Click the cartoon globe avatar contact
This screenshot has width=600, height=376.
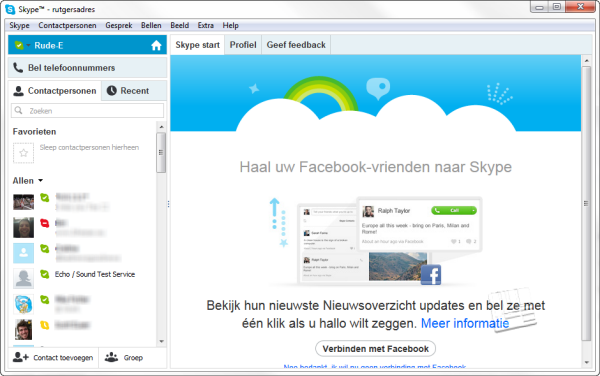(23, 304)
